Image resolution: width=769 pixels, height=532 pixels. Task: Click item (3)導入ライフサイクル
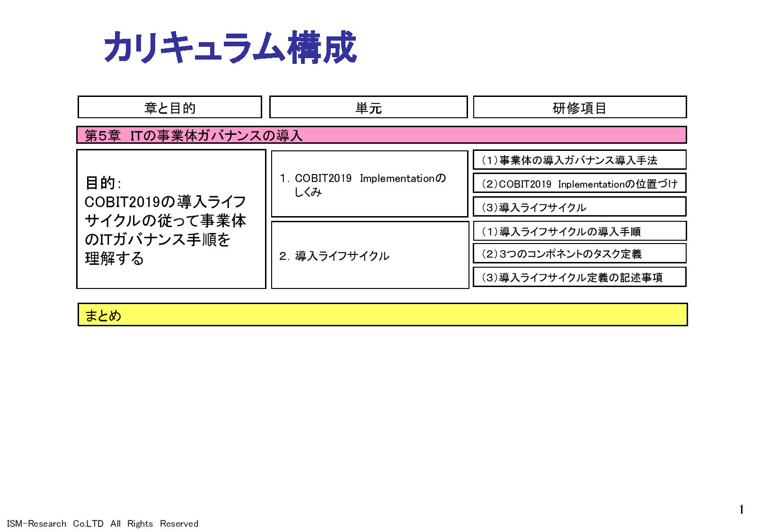tap(580, 207)
